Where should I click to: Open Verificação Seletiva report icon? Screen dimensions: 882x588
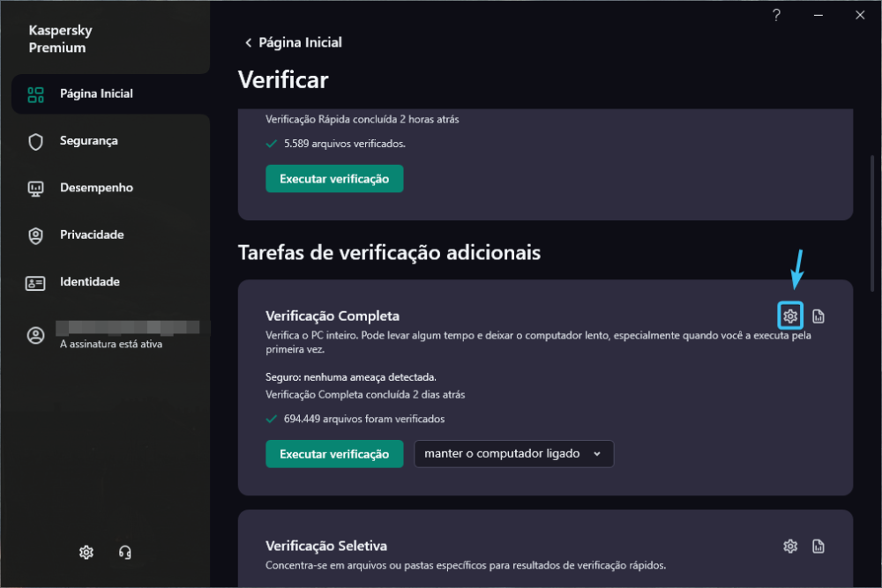(x=818, y=547)
